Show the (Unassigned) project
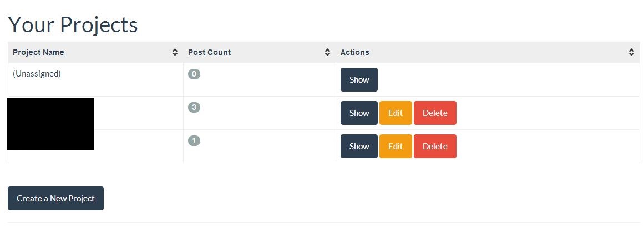The height and width of the screenshot is (227, 644). pos(359,80)
